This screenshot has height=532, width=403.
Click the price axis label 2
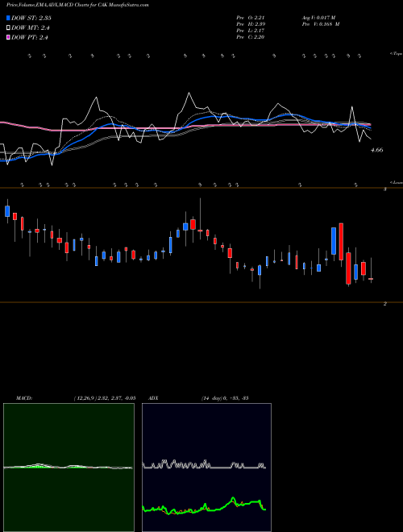click(384, 304)
